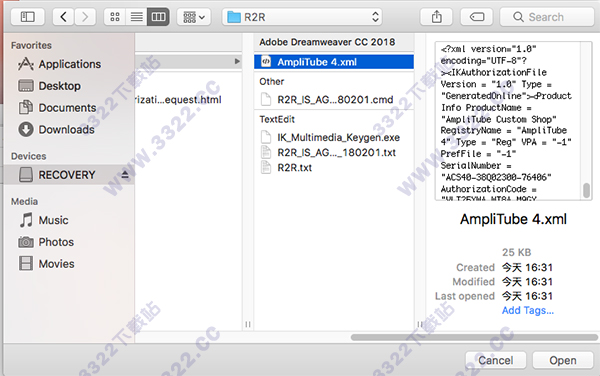Image resolution: width=600 pixels, height=376 pixels.
Task: Click the RECOVERY drive icon
Action: (26, 175)
